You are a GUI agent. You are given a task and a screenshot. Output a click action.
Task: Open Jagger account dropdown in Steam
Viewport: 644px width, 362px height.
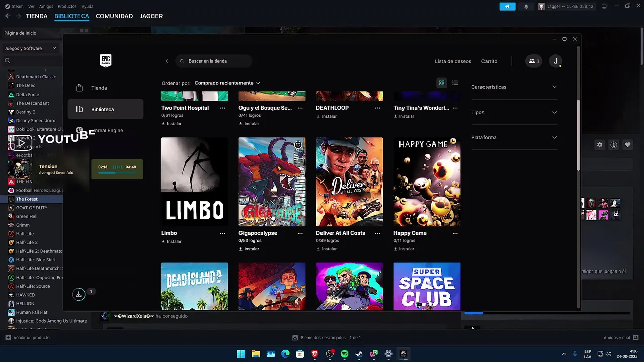click(x=566, y=6)
